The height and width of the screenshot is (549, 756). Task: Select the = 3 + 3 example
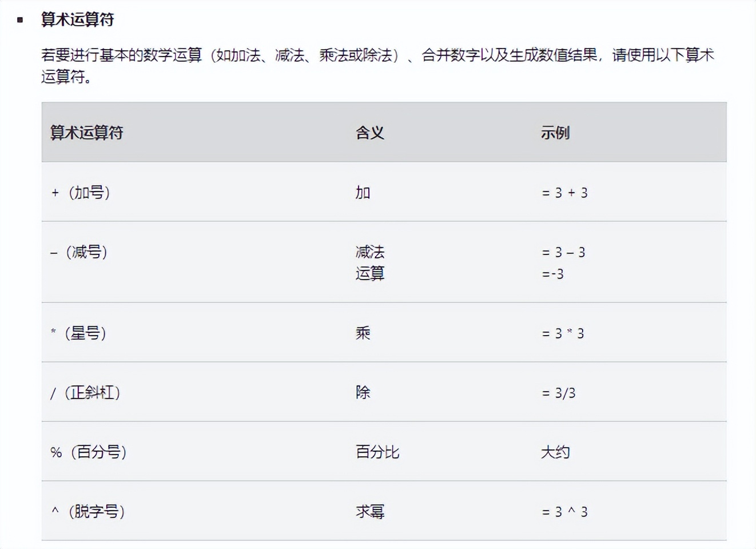point(564,193)
